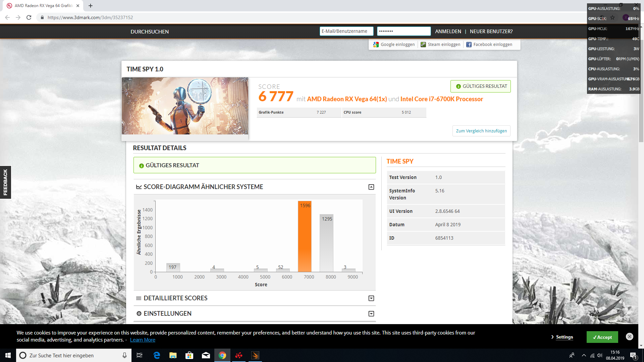This screenshot has width=644, height=362.
Task: Click the Windows taskbar search box
Action: tap(74, 355)
